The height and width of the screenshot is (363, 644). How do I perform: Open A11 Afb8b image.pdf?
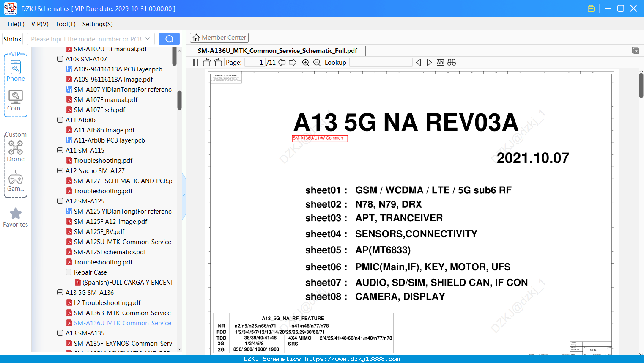(x=101, y=130)
